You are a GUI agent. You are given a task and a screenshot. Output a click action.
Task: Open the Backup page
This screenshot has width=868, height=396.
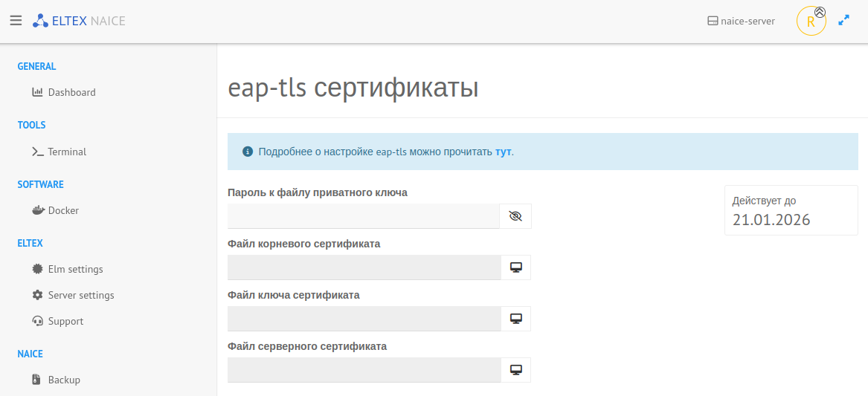pos(64,380)
